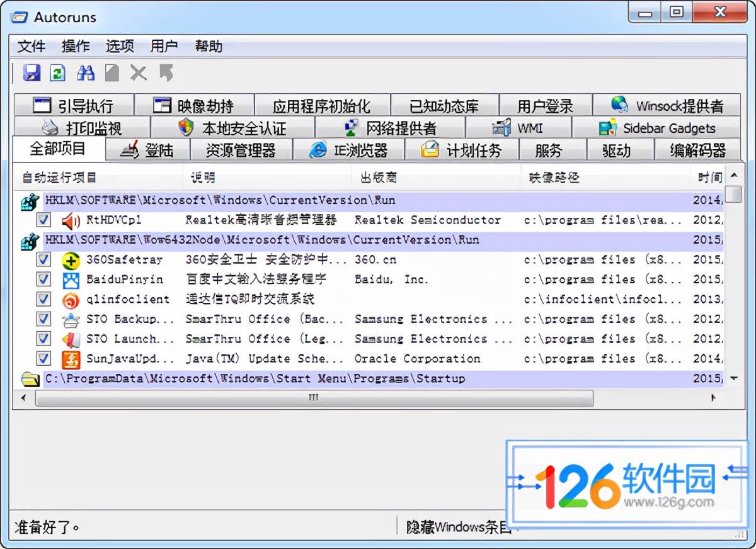Click the horizontal scrollbar left arrow
The width and height of the screenshot is (756, 549).
[x=24, y=398]
